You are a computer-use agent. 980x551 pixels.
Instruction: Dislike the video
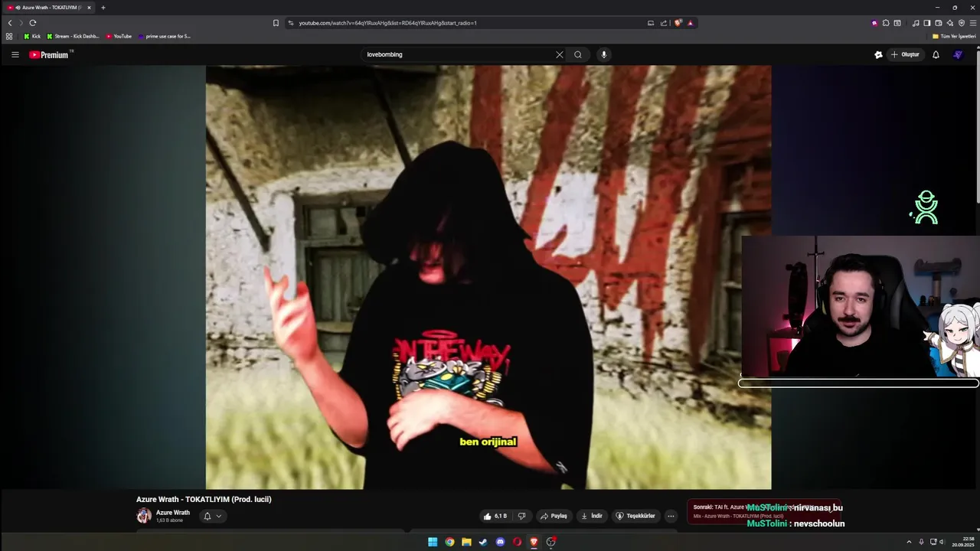[x=522, y=516]
